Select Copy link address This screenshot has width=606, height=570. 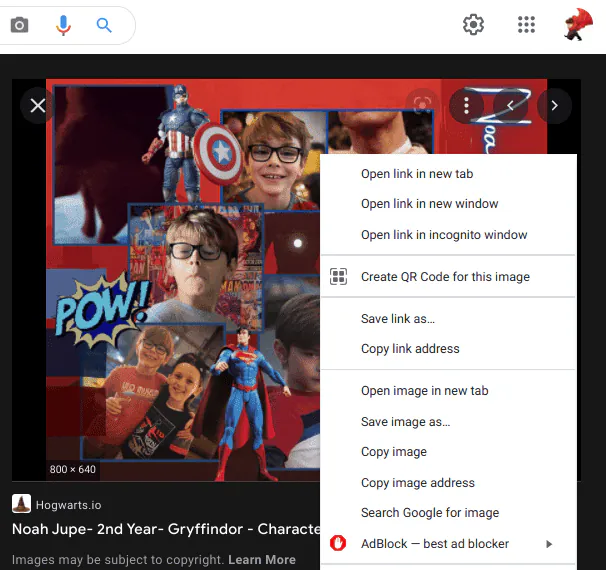pyautogui.click(x=448, y=349)
